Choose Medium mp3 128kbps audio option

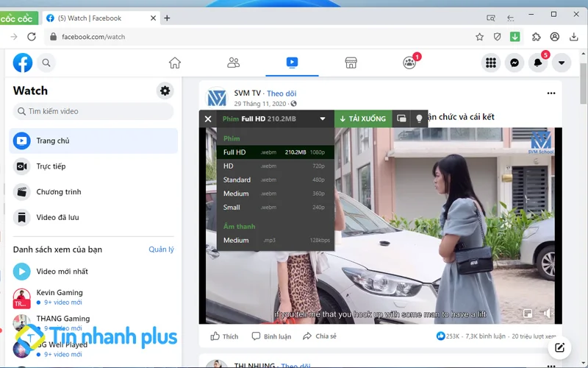(x=275, y=241)
